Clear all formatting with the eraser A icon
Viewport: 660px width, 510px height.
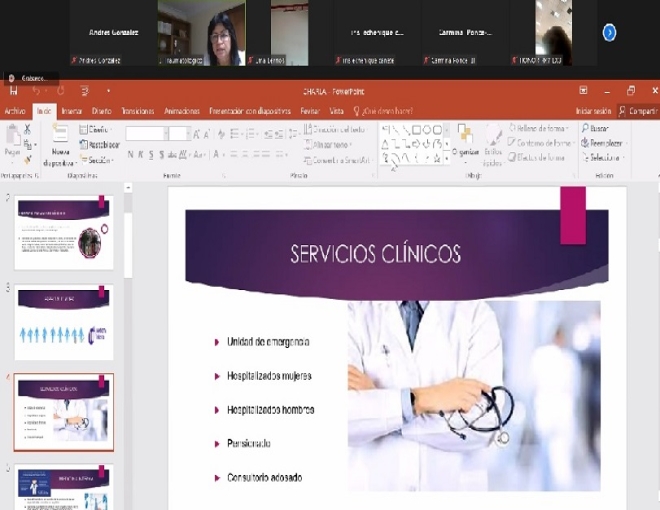[x=221, y=134]
